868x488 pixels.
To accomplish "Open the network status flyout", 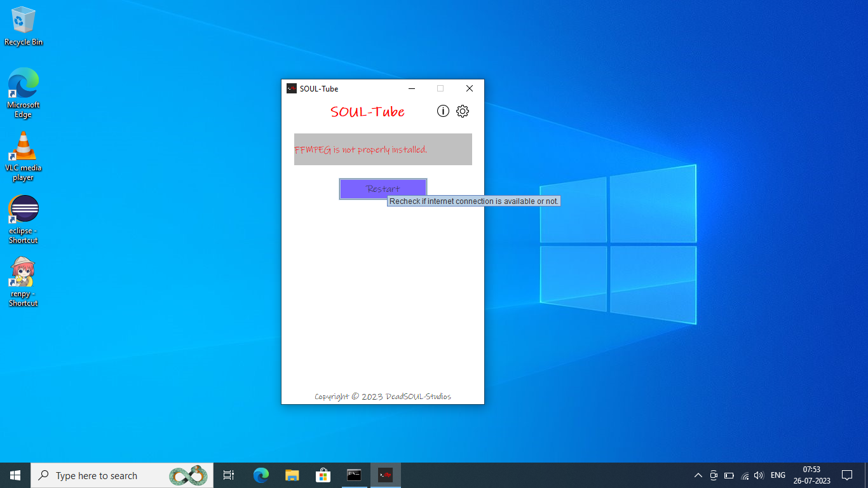I will [x=744, y=475].
